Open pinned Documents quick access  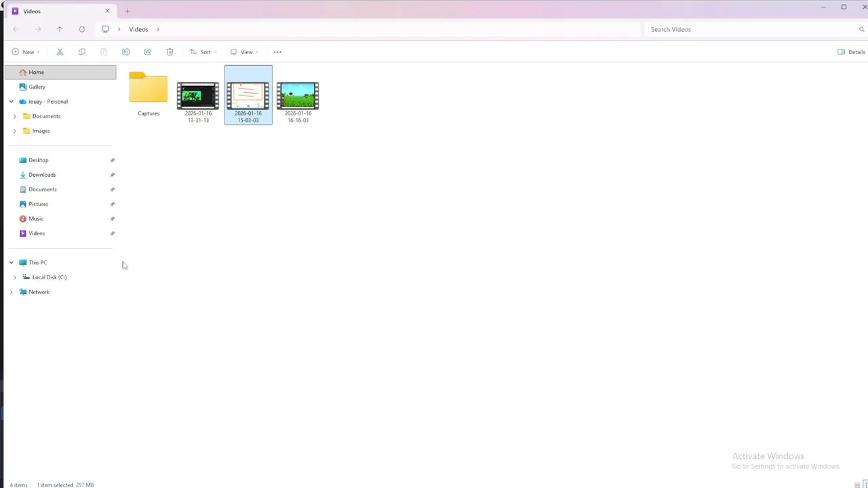pos(42,189)
